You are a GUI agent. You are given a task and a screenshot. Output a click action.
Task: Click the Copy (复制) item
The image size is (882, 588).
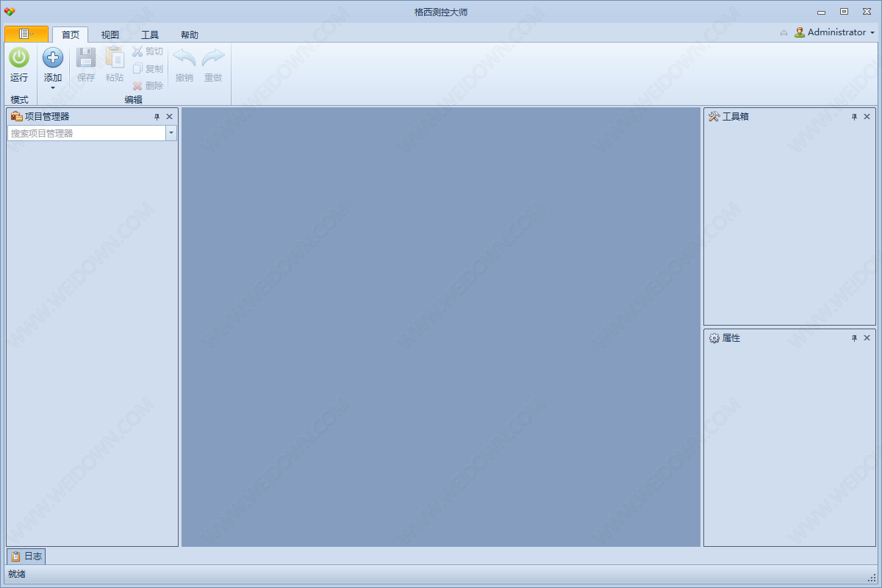pyautogui.click(x=148, y=68)
